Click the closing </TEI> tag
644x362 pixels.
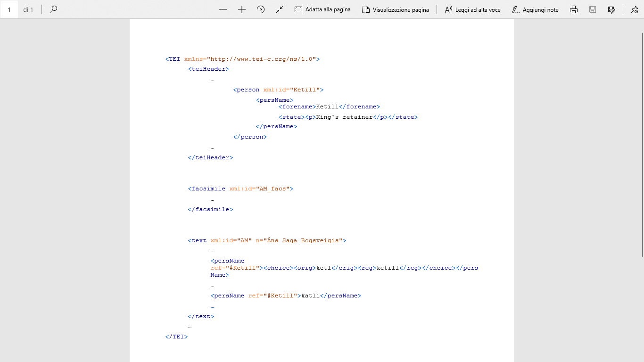(176, 337)
